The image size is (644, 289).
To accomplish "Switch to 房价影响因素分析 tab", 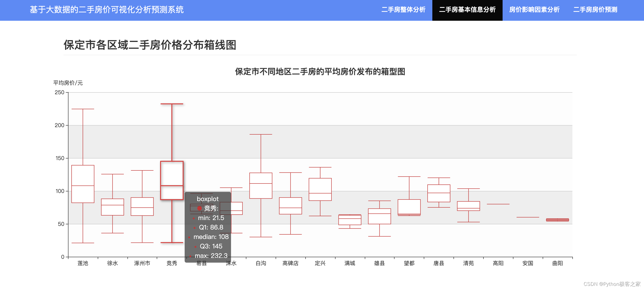I will (x=534, y=10).
